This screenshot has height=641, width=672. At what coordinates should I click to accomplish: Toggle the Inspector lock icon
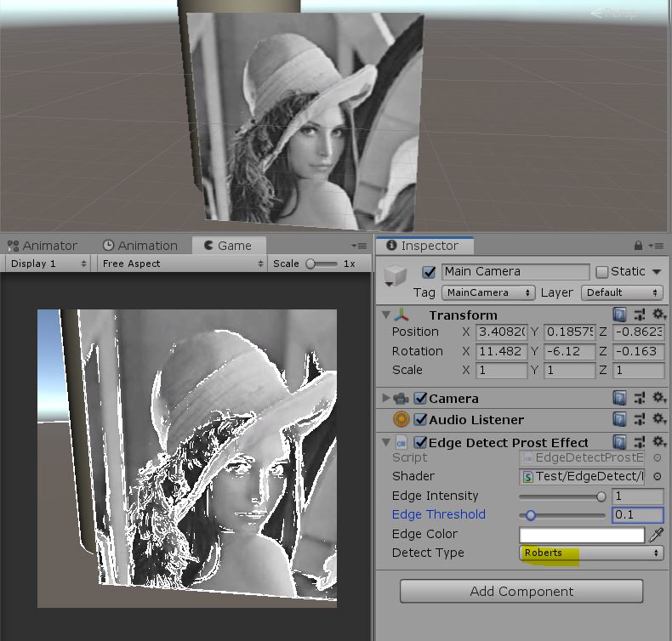[x=638, y=246]
